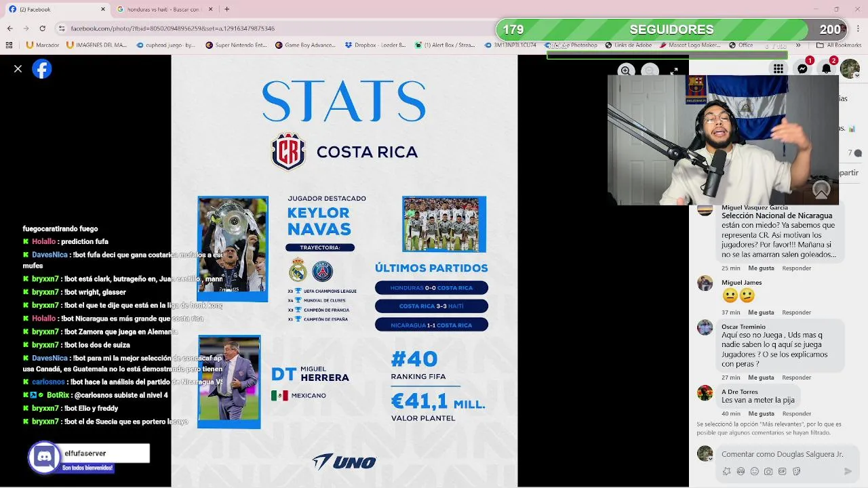Open Miguel James's profile name
This screenshot has height=488, width=868.
point(741,283)
